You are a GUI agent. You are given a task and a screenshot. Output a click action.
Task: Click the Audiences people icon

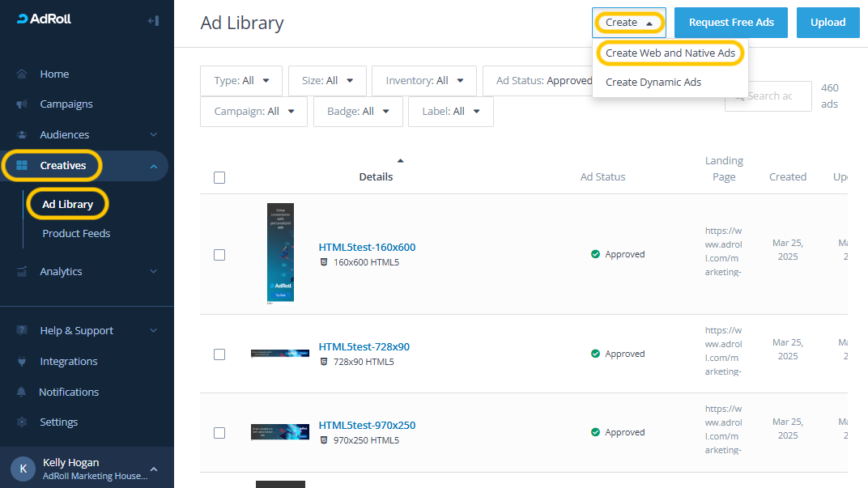coord(22,135)
